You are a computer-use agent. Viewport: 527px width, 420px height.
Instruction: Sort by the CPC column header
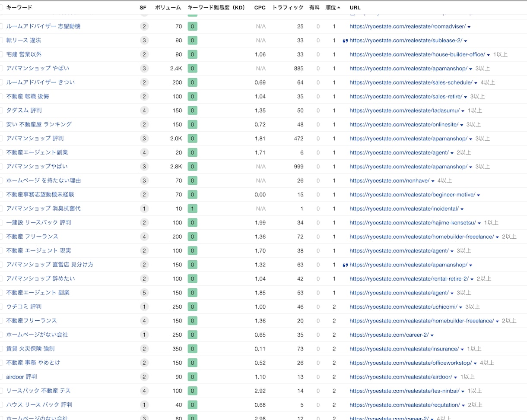click(260, 7)
